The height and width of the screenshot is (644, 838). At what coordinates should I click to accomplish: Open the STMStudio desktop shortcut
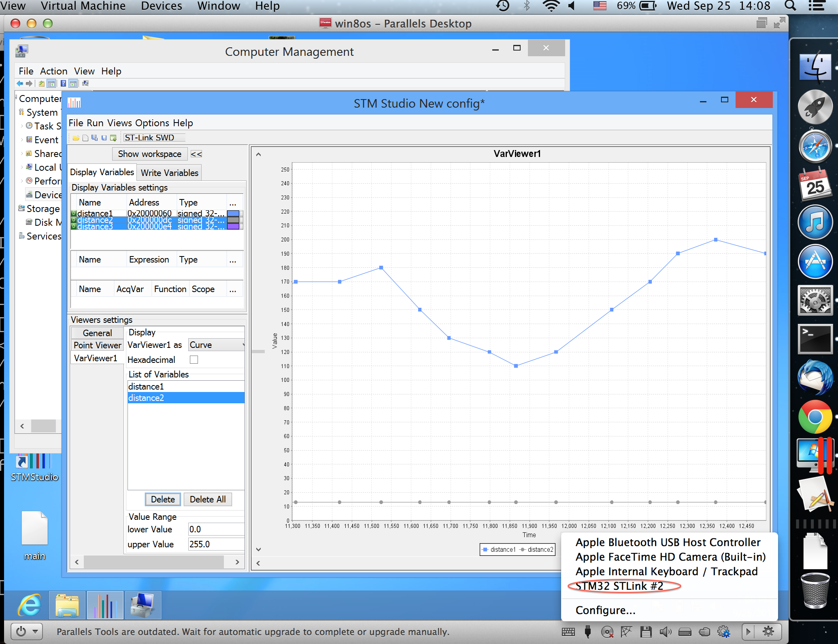(x=34, y=468)
